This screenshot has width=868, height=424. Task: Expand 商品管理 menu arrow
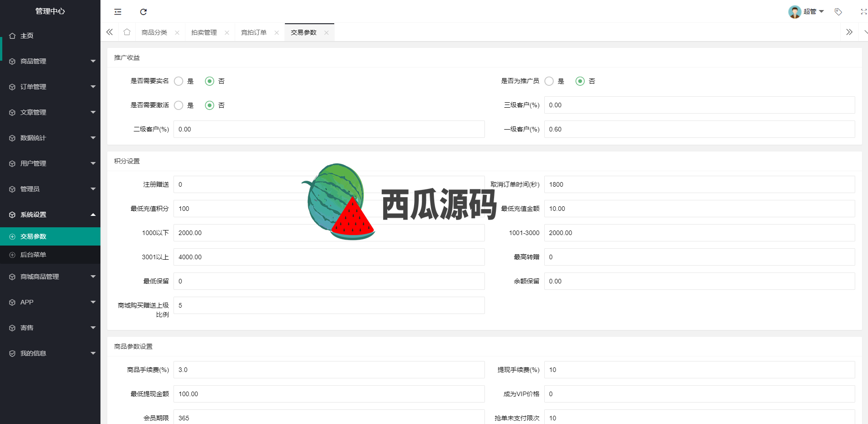[x=93, y=61]
